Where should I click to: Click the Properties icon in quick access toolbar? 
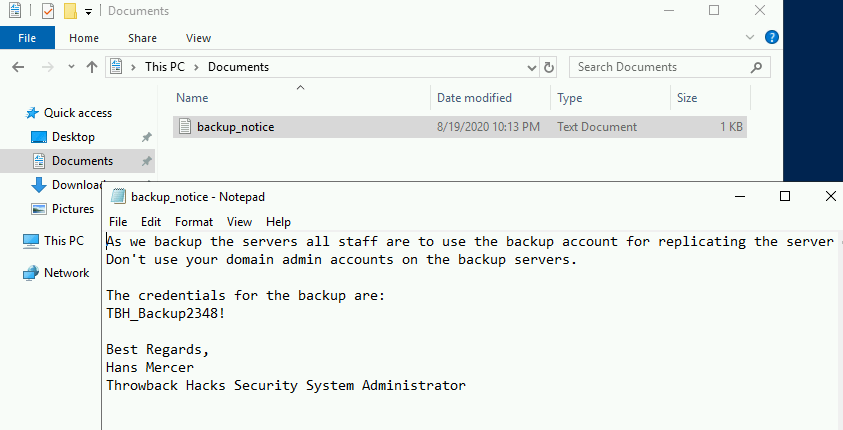47,11
